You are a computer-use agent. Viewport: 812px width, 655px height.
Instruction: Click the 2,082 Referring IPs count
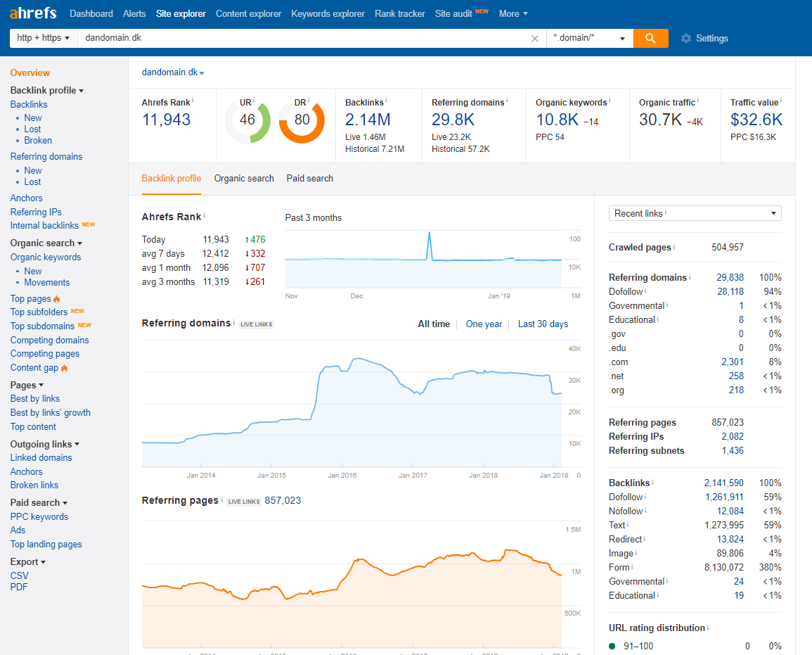(733, 436)
